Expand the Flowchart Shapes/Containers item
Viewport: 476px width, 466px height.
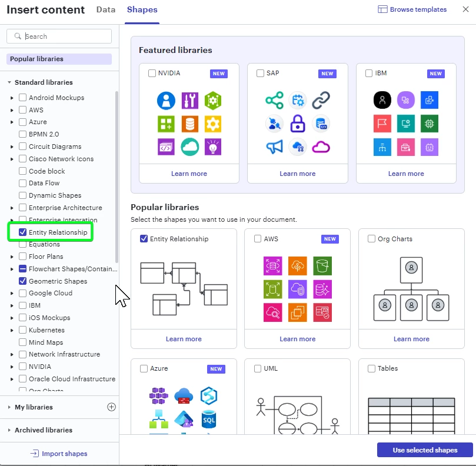12,269
